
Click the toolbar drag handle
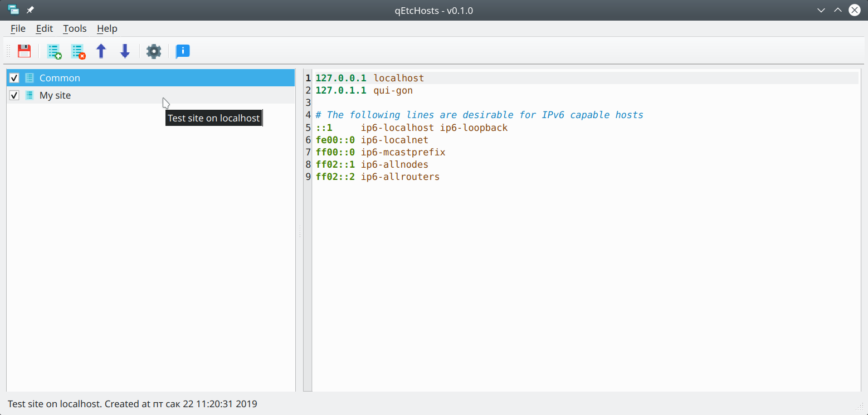(x=8, y=51)
